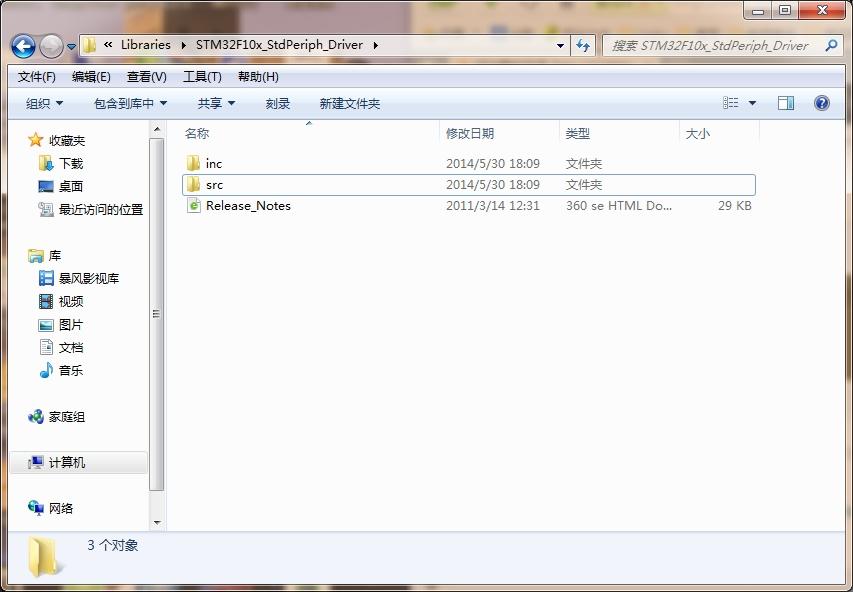Open the 组织 dropdown menu
The width and height of the screenshot is (853, 592).
click(x=44, y=103)
